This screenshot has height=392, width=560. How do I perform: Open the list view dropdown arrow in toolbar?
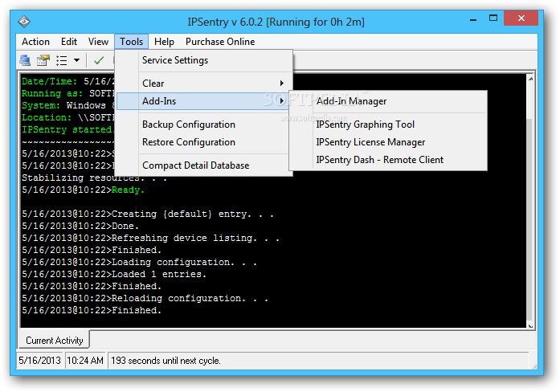(x=76, y=60)
